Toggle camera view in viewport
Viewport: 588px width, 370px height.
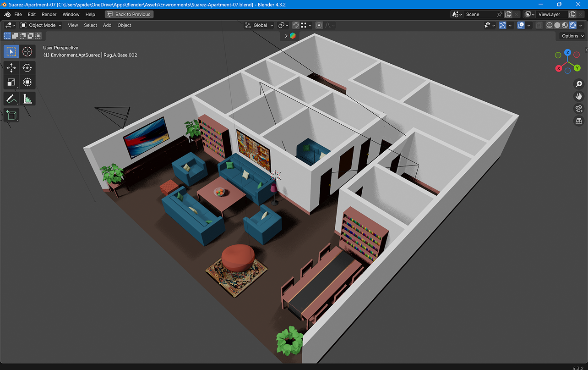(579, 109)
